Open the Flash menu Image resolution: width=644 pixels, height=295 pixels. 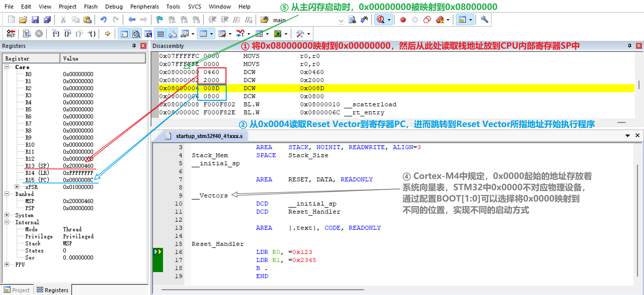tap(91, 7)
